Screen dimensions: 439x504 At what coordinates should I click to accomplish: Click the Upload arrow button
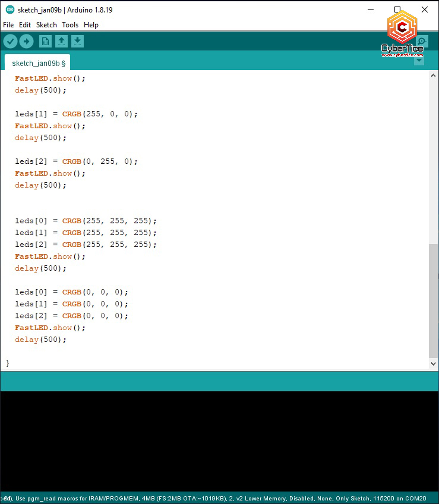(x=26, y=41)
